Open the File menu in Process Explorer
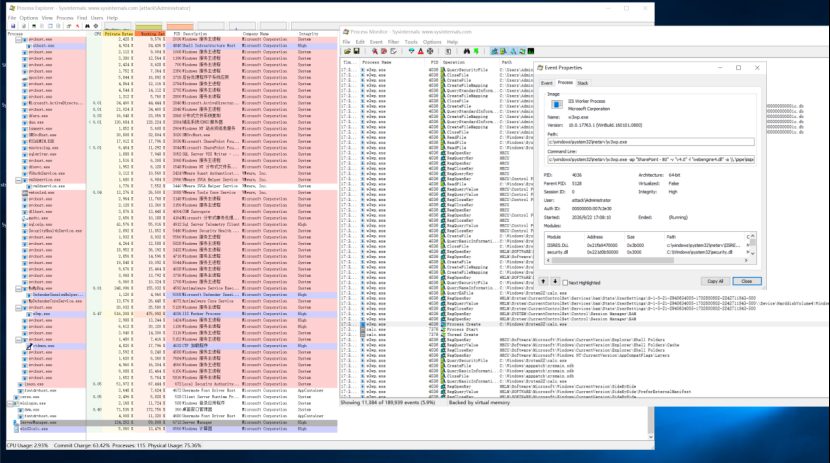Viewport: 830px width, 463px height. pyautogui.click(x=12, y=18)
